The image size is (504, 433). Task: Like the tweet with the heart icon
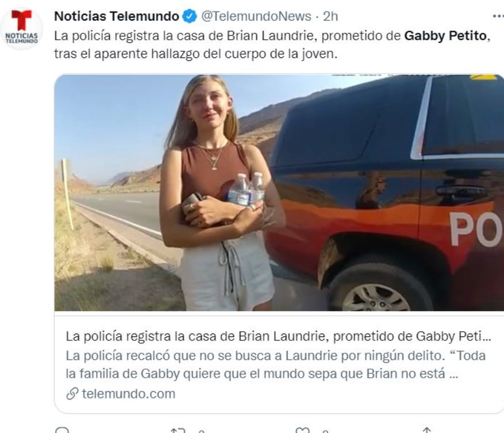tap(302, 431)
